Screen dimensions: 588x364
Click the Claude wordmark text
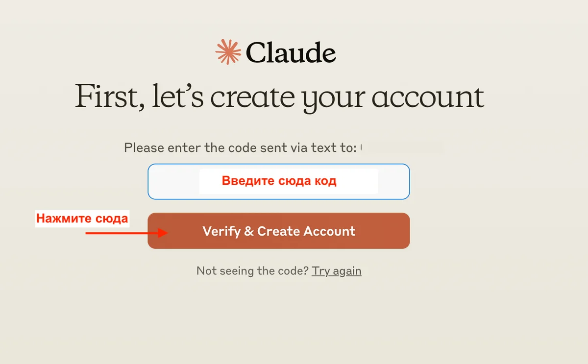tap(291, 52)
